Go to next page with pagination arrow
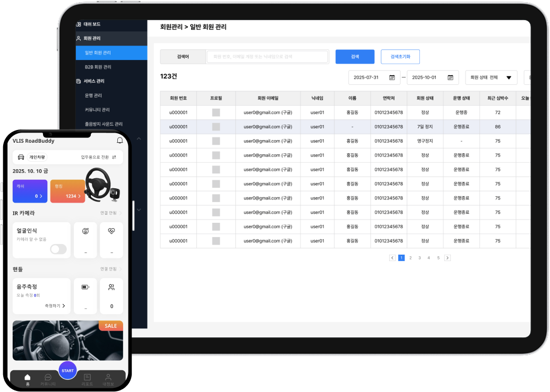Screen dimensions: 550x392 448,258
